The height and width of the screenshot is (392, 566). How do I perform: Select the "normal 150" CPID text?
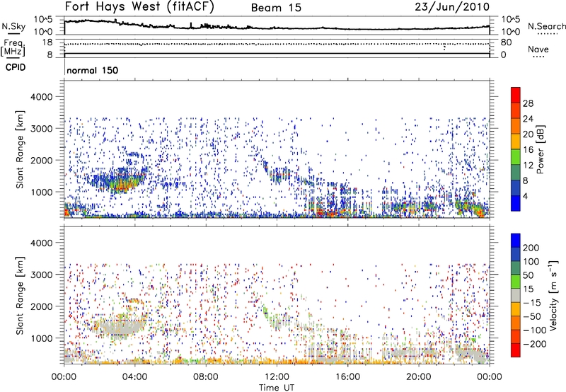coord(93,70)
